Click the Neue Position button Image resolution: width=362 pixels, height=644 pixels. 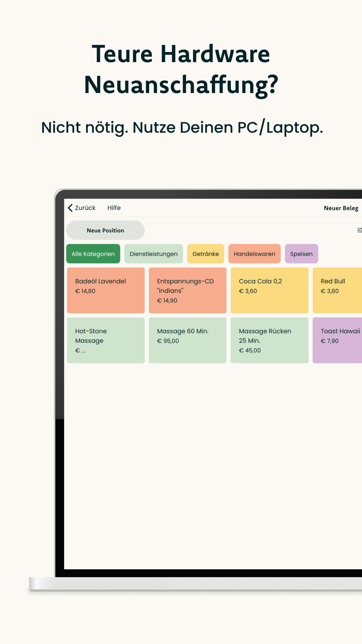tap(106, 230)
